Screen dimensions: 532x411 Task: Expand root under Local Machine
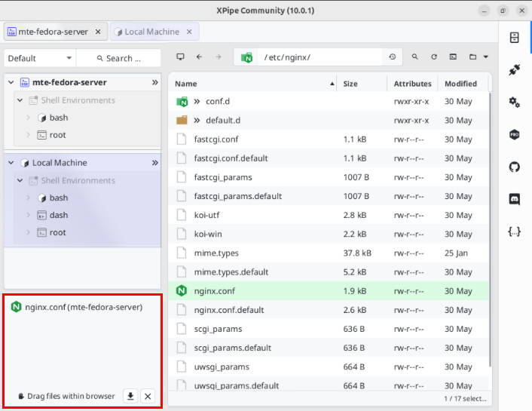tap(28, 232)
